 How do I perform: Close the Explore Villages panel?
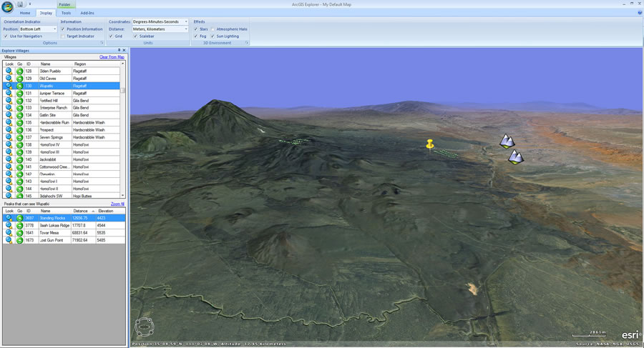tap(124, 51)
